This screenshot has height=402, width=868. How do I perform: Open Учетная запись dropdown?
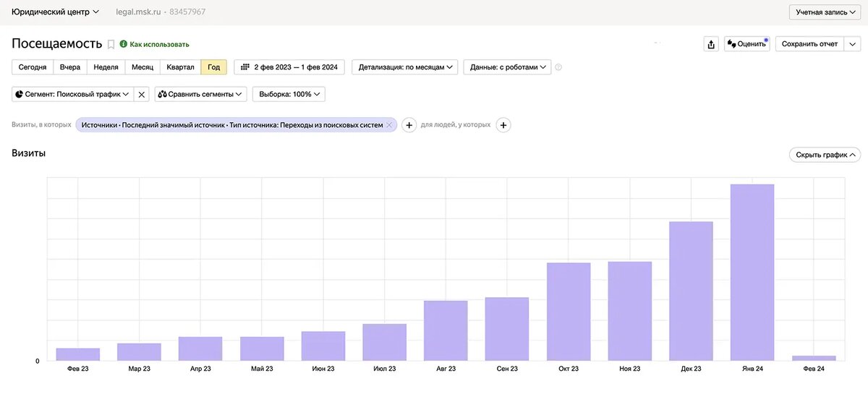tap(825, 12)
